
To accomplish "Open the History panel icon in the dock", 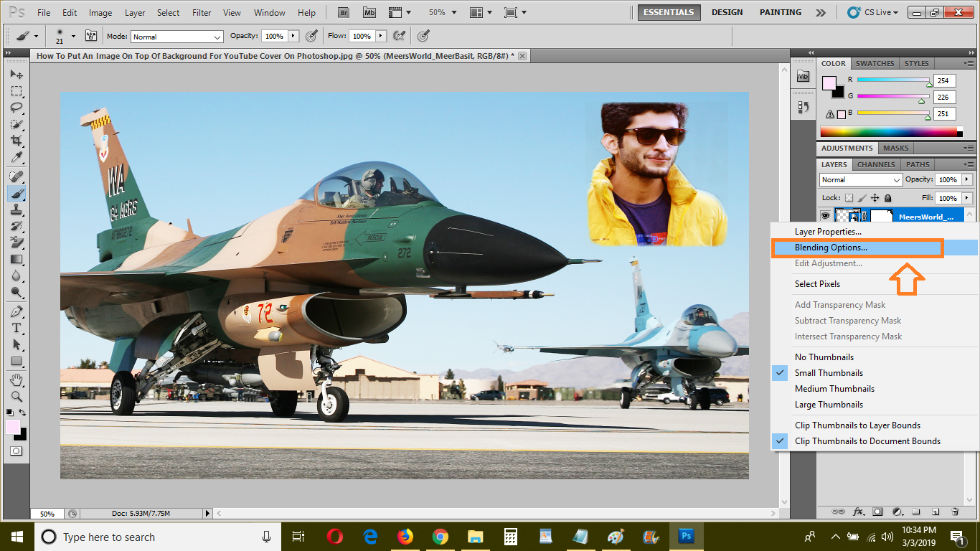I will point(804,107).
